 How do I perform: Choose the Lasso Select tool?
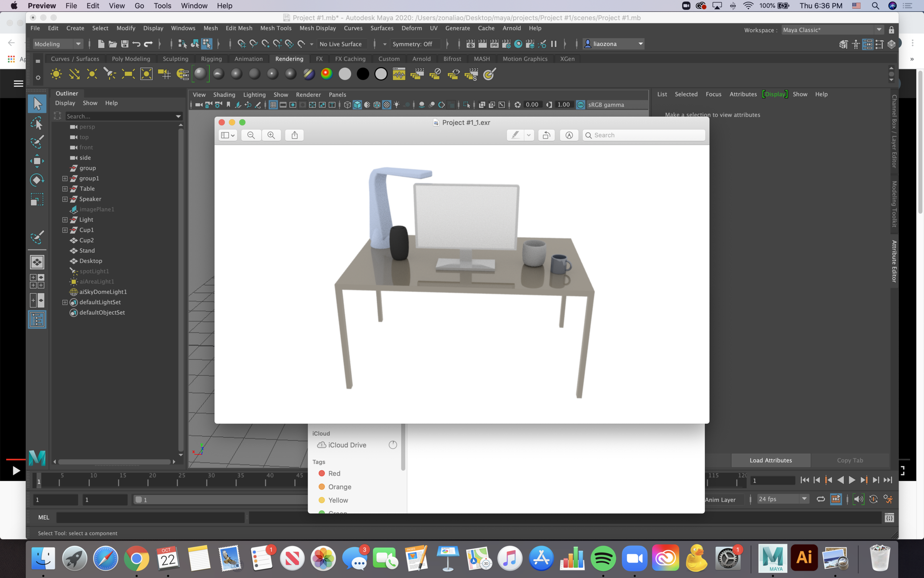37,123
